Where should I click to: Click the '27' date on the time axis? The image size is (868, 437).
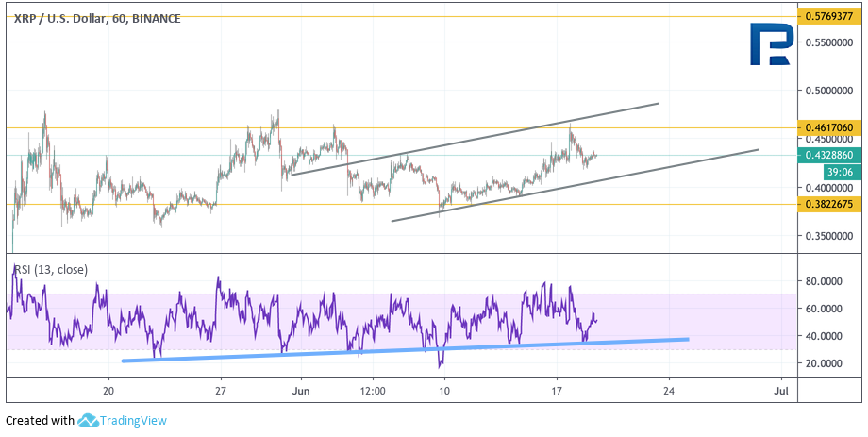(220, 390)
